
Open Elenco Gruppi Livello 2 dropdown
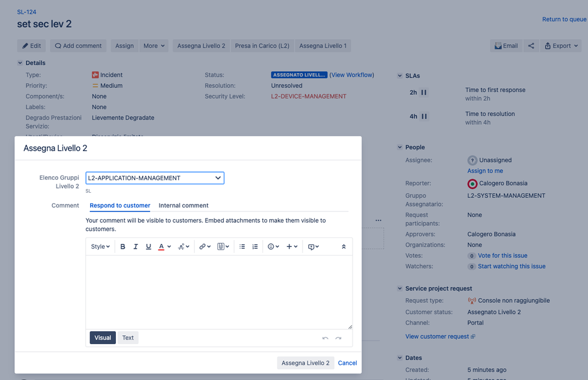[x=155, y=178]
